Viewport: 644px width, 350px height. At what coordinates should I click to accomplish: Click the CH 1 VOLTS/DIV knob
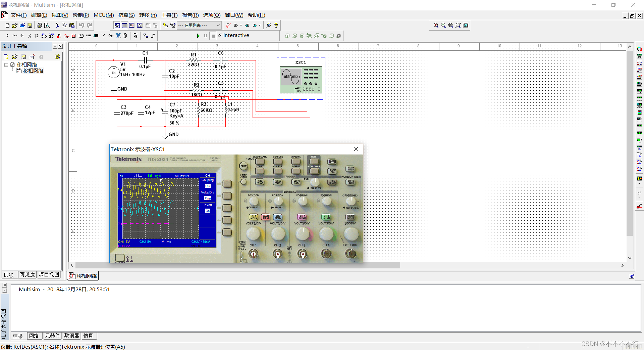pyautogui.click(x=253, y=234)
